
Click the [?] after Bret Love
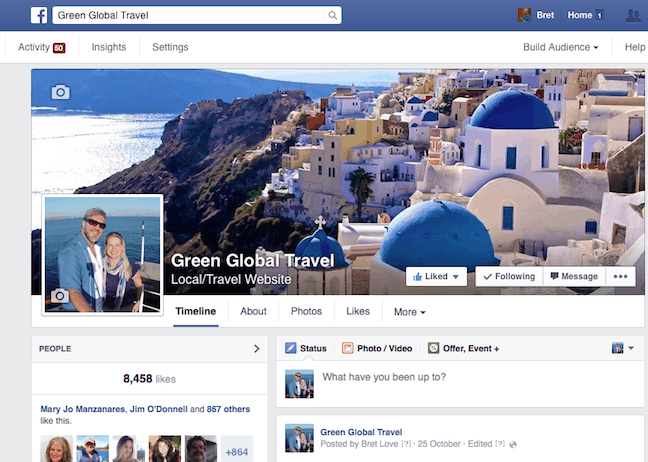[x=406, y=444]
